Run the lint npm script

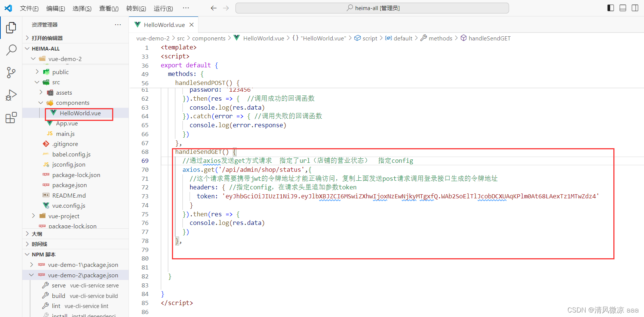coord(76,306)
